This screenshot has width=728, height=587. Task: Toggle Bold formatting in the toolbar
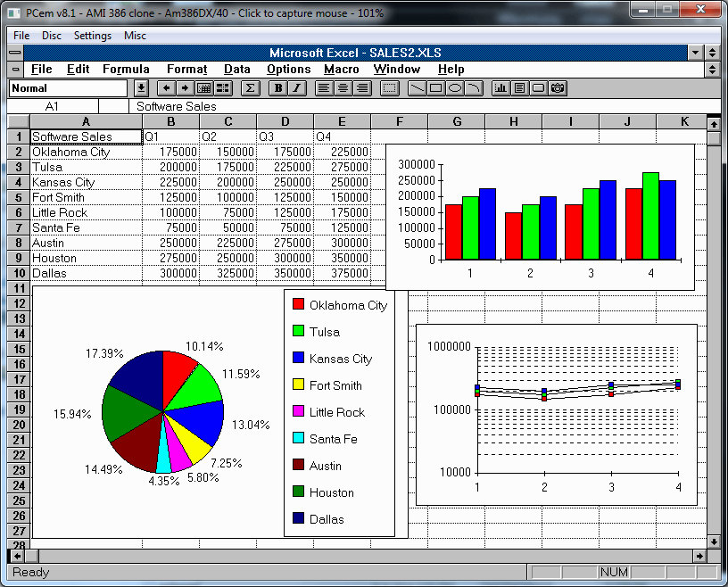[x=278, y=88]
